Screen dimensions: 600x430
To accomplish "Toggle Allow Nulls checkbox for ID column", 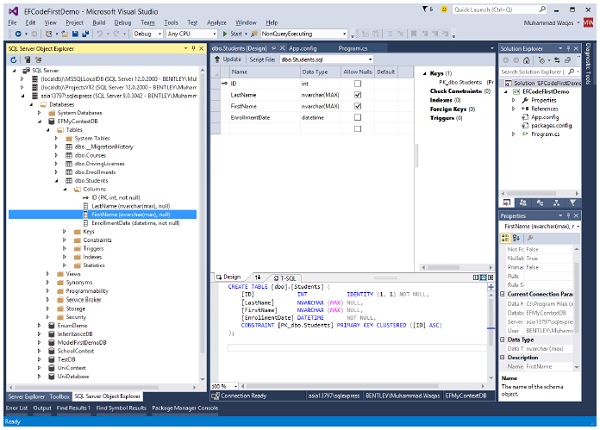I will 357,84.
